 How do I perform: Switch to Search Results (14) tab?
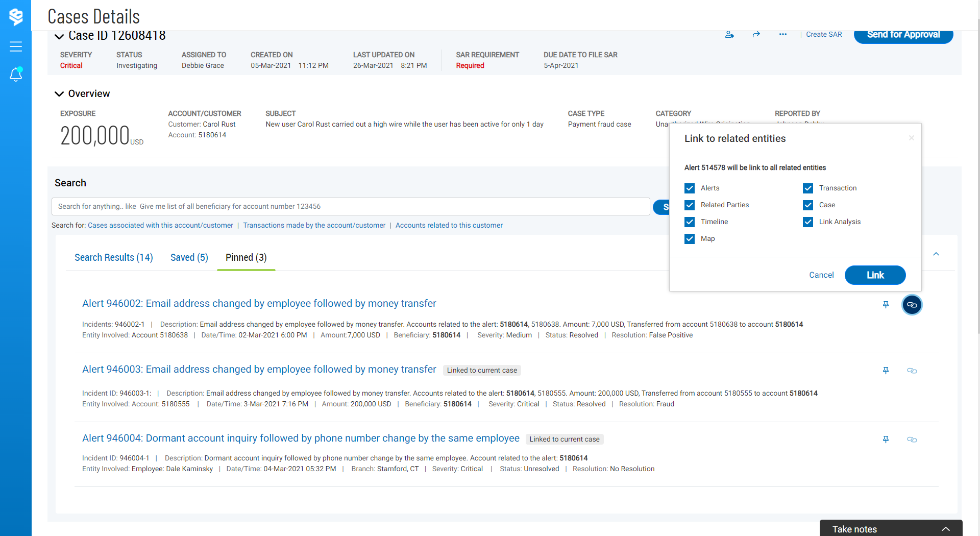tap(113, 257)
